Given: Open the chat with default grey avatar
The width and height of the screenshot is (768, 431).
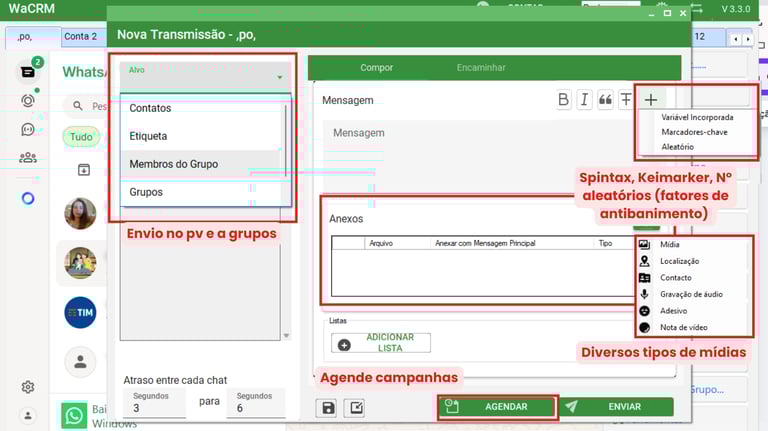Looking at the screenshot, I should tap(80, 362).
